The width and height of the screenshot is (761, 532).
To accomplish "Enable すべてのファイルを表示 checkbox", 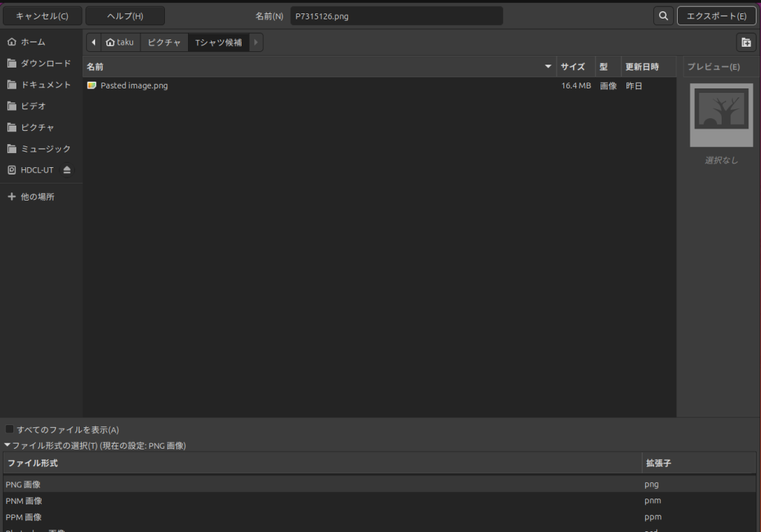I will pyautogui.click(x=10, y=429).
